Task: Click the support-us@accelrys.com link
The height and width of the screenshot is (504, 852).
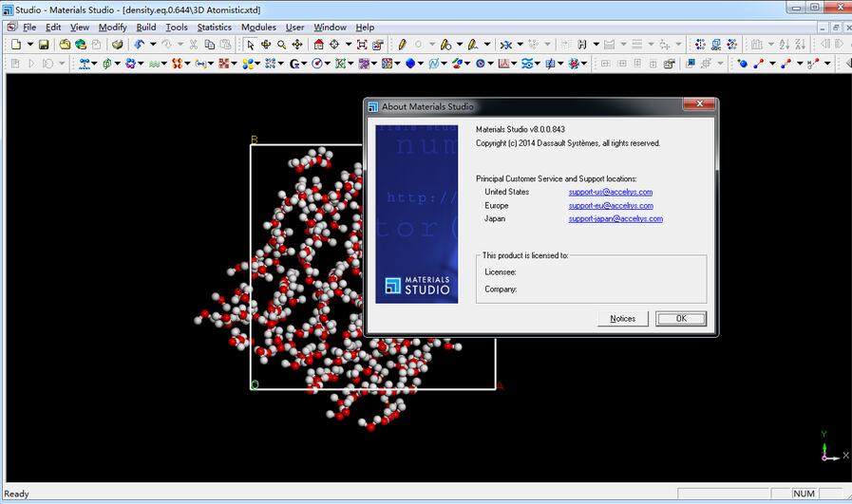Action: (x=610, y=192)
